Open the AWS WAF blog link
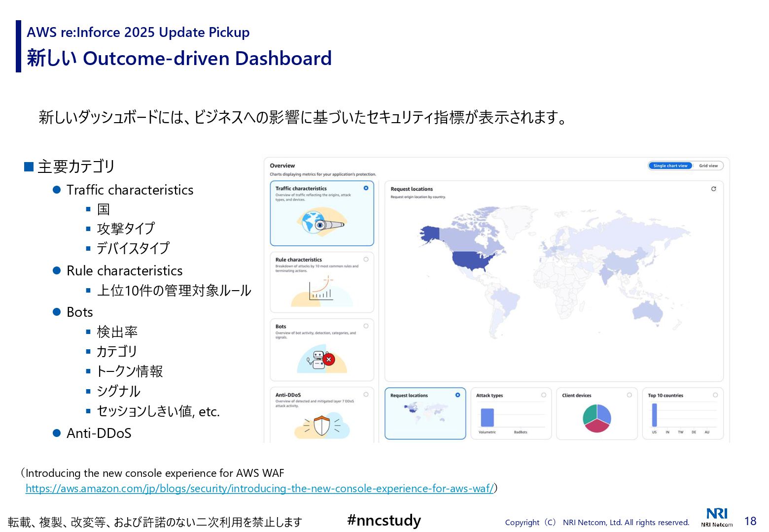Viewport: 769px width, 532px height. [x=259, y=488]
